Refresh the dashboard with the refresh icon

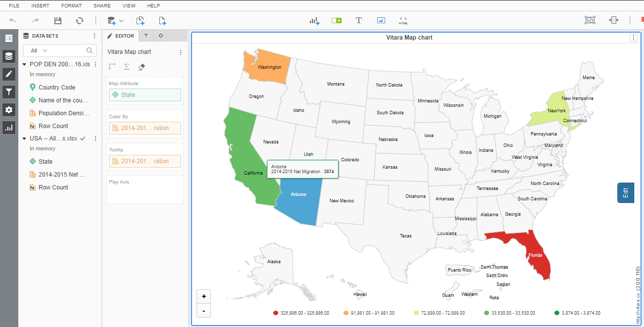[79, 20]
